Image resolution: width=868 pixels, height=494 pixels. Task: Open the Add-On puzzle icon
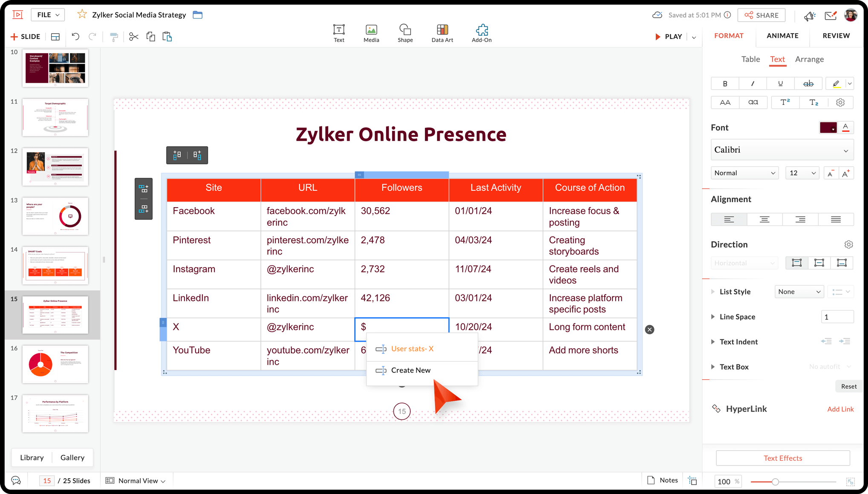pyautogui.click(x=482, y=33)
